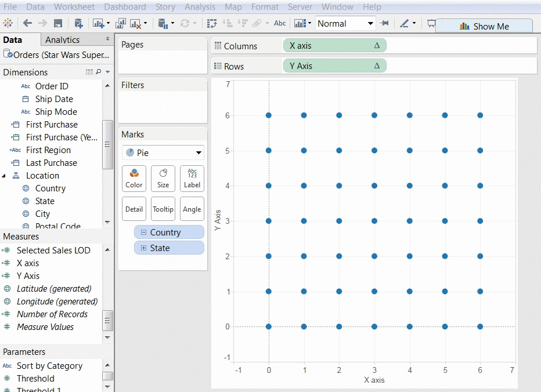541x392 pixels.
Task: Select the Number of Records measure
Action: pos(52,314)
